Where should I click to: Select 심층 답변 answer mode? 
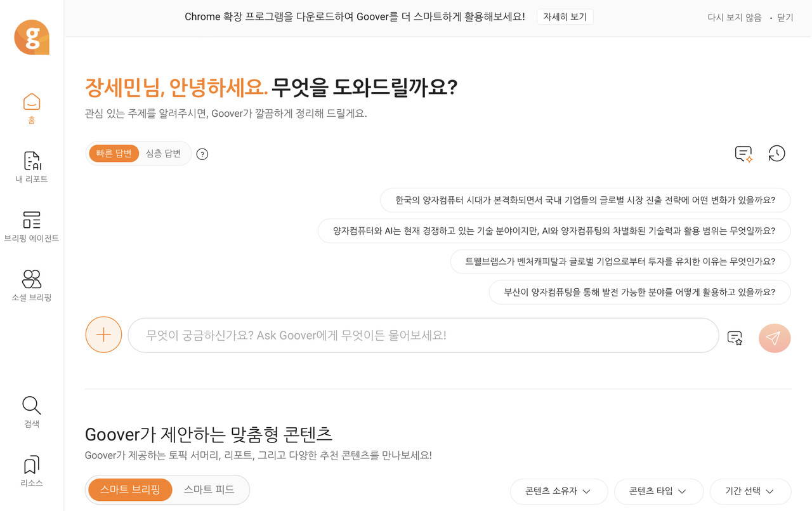[x=164, y=154]
